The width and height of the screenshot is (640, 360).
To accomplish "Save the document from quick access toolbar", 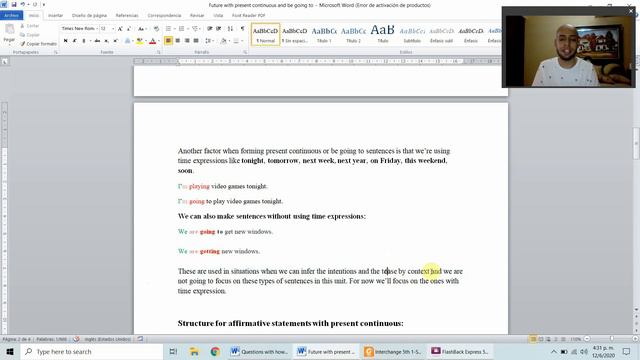I will click(x=14, y=4).
